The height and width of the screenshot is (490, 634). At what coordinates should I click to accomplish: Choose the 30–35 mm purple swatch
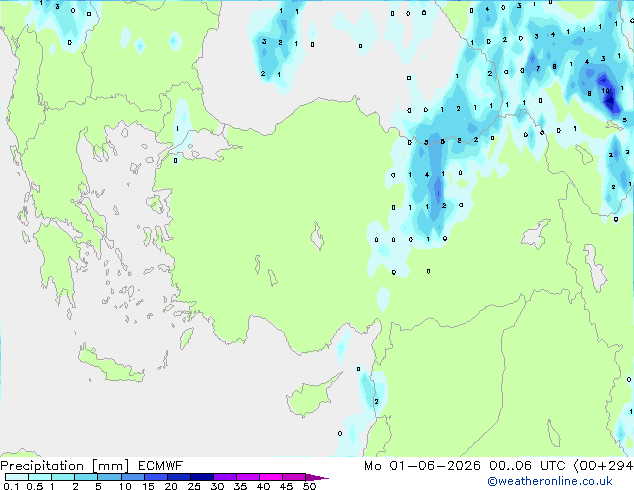tap(224, 477)
